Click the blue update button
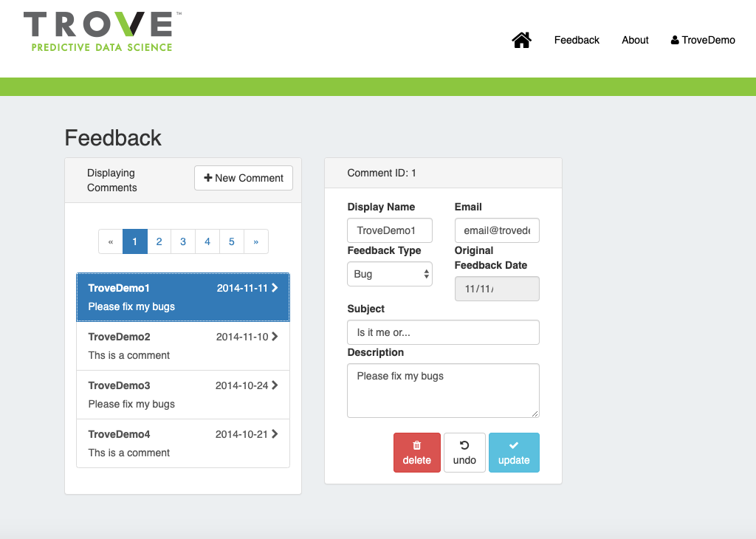The height and width of the screenshot is (539, 756). pyautogui.click(x=514, y=453)
